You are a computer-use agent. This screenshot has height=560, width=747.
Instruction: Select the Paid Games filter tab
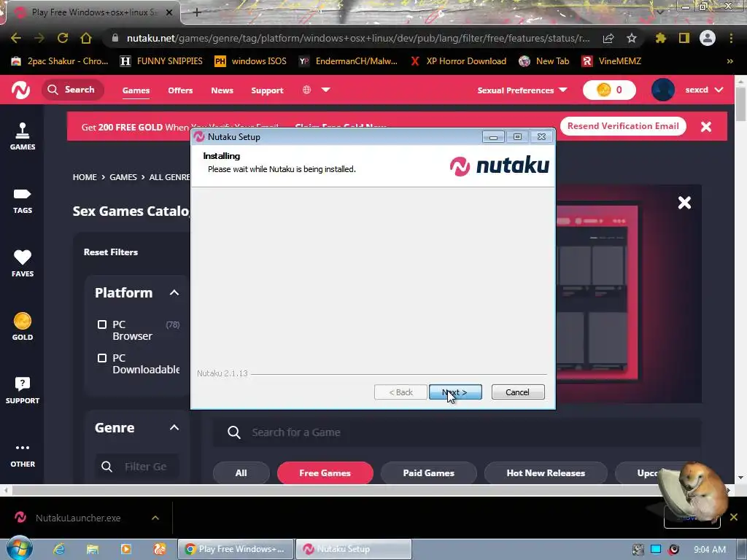point(429,472)
